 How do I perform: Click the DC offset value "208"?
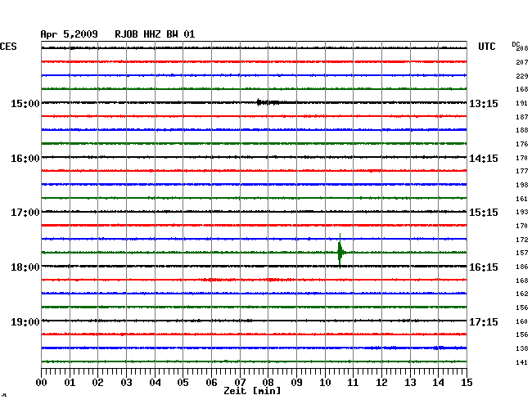pos(522,48)
